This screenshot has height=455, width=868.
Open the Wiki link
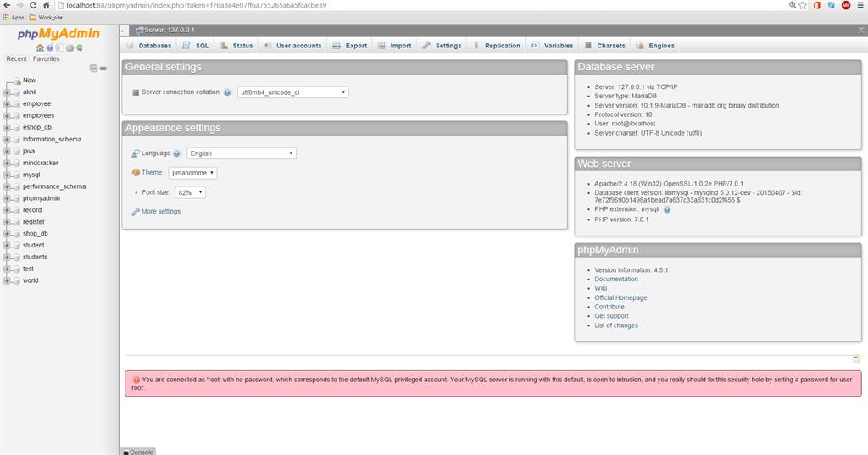[601, 288]
